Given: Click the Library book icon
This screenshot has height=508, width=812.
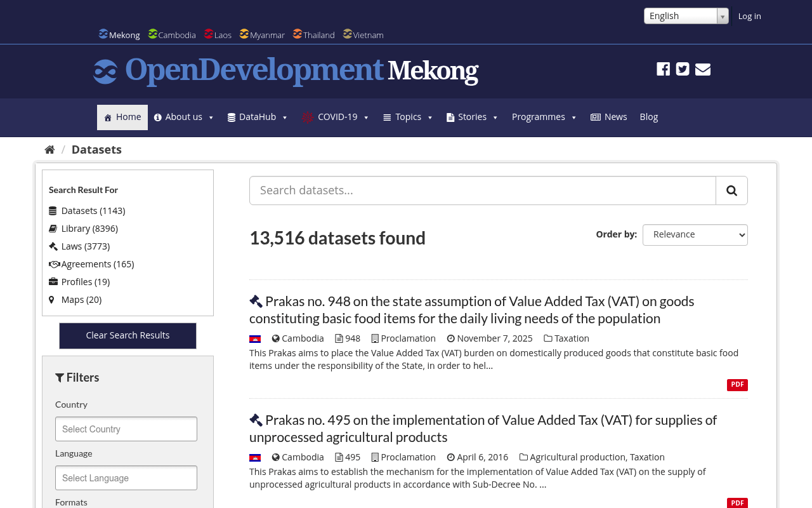Looking at the screenshot, I should coord(53,229).
